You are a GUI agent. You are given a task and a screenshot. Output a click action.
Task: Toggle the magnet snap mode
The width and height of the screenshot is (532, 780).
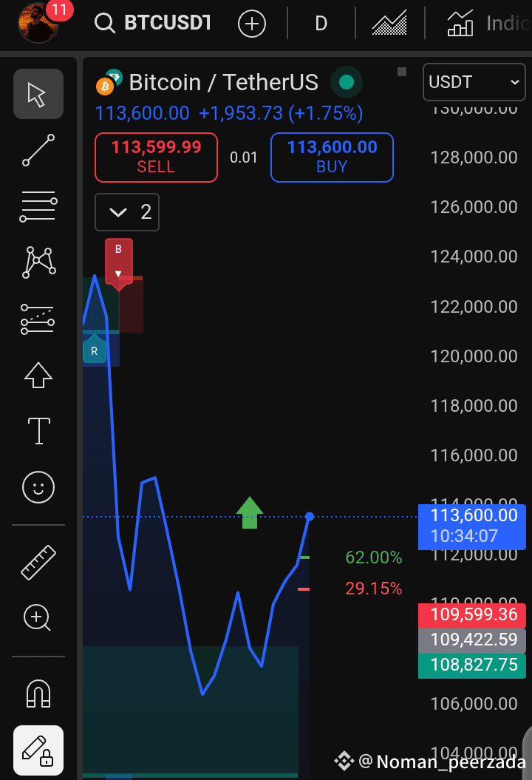point(38,693)
